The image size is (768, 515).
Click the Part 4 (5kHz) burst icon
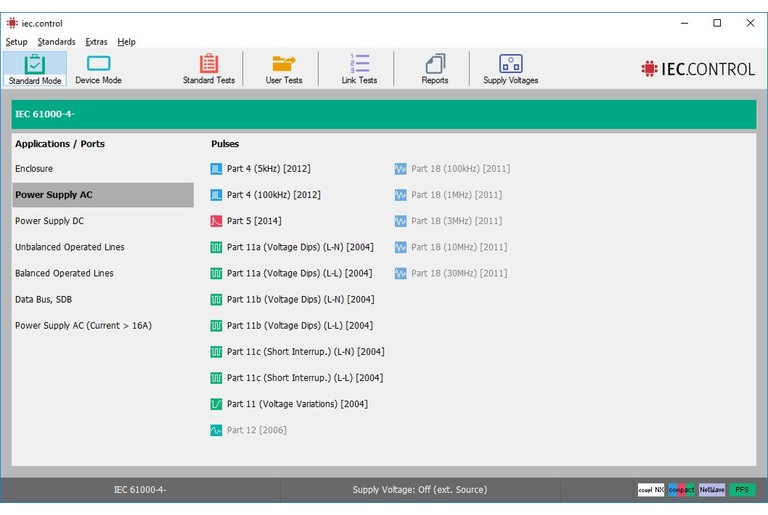pos(216,169)
